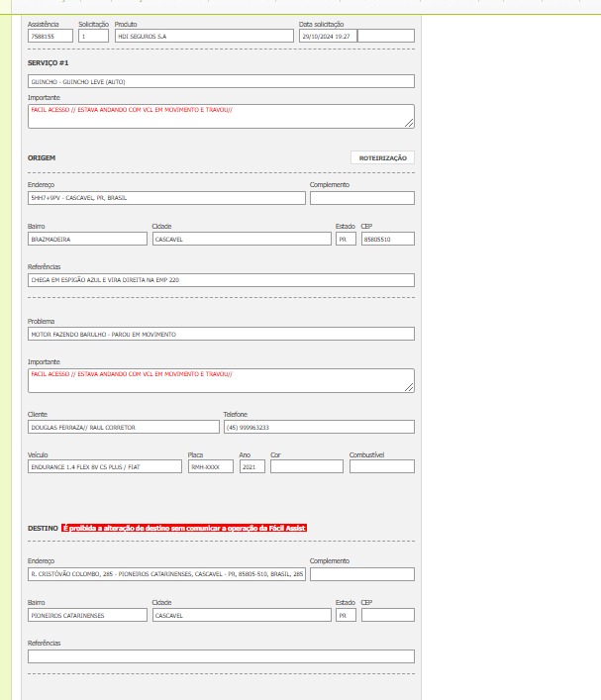Click the Veículo field ENDURANCE 1.4 FLEX
The height and width of the screenshot is (700, 601).
point(105,466)
